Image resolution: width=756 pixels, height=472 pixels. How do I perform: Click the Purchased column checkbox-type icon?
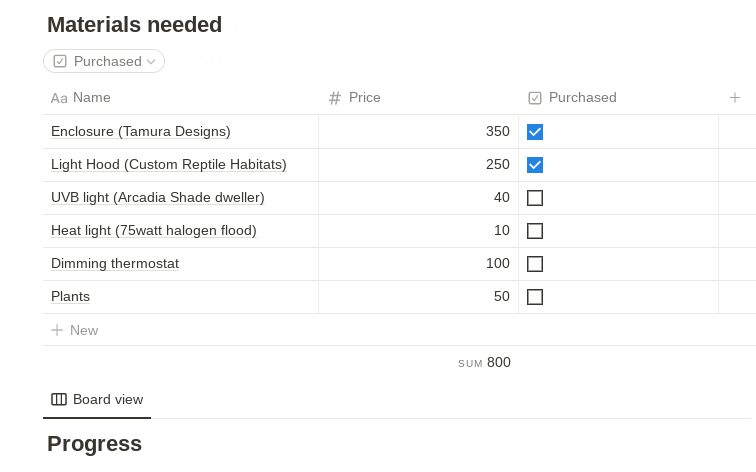pyautogui.click(x=535, y=98)
